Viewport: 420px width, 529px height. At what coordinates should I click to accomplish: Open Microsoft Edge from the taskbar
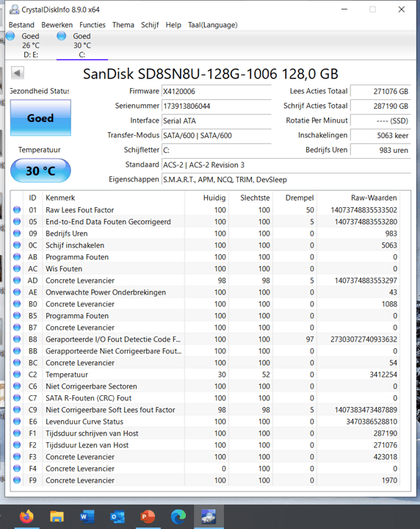pyautogui.click(x=178, y=517)
